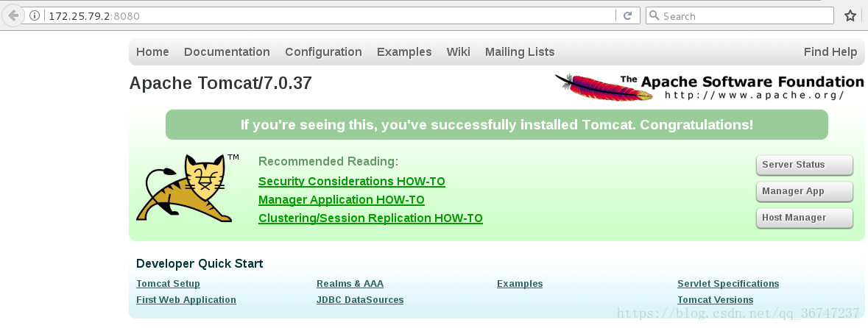Click the successfully installed Tomcat congratulations banner
868x328 pixels.
point(496,125)
